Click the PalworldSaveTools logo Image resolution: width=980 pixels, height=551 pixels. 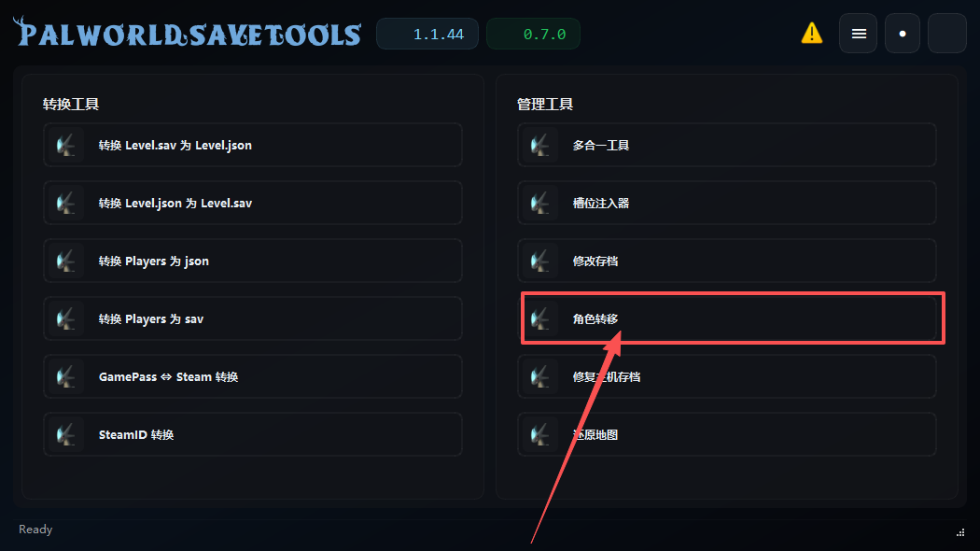click(187, 33)
